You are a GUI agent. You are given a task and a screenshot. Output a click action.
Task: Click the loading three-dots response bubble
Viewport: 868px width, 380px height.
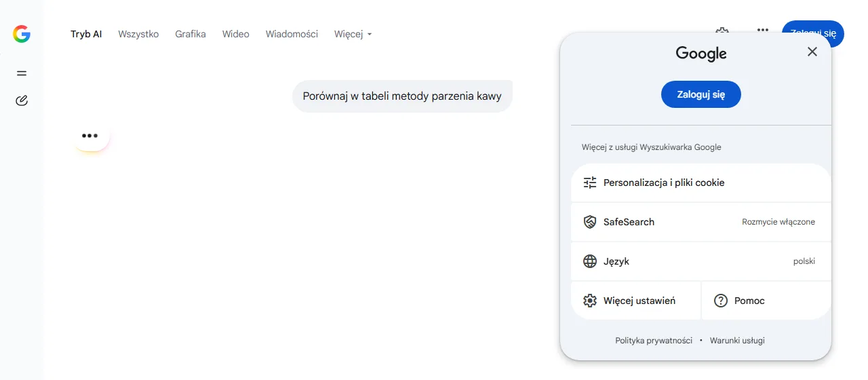pyautogui.click(x=90, y=136)
